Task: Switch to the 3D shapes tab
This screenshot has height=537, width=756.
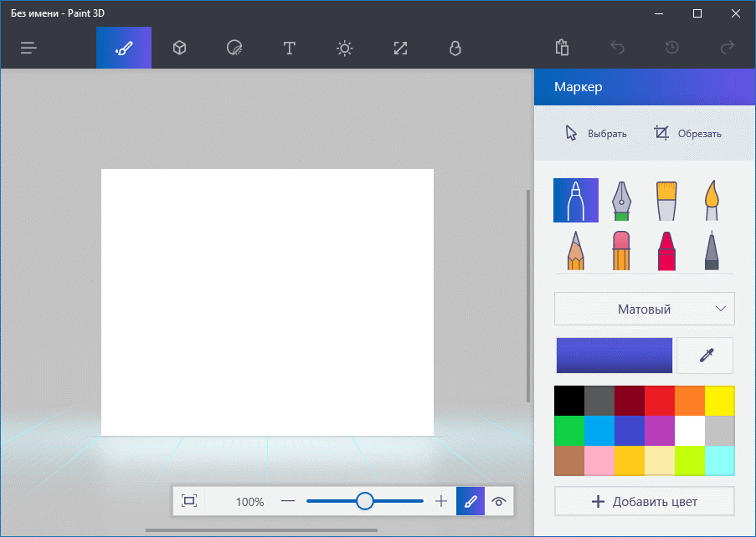Action: 179,48
